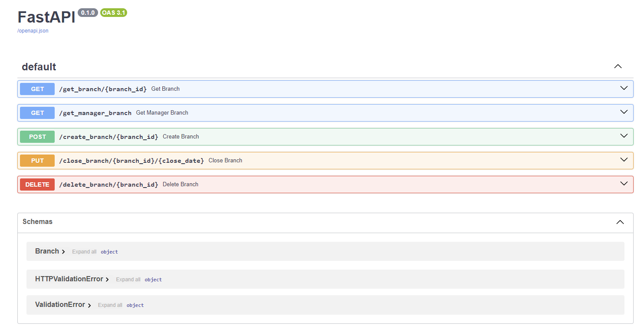
Task: Click the Get Branch summary text
Action: [165, 89]
